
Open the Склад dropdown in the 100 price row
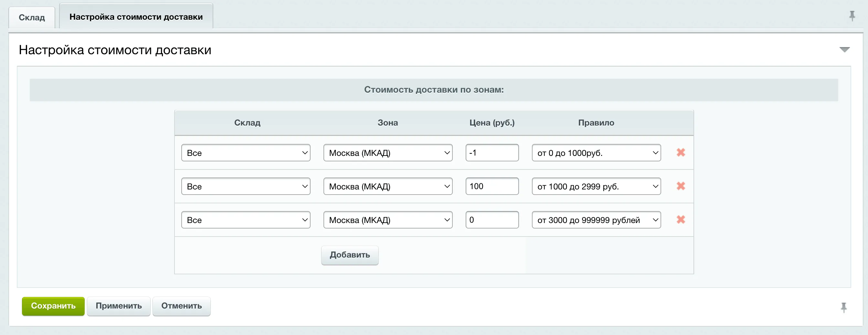tap(246, 187)
